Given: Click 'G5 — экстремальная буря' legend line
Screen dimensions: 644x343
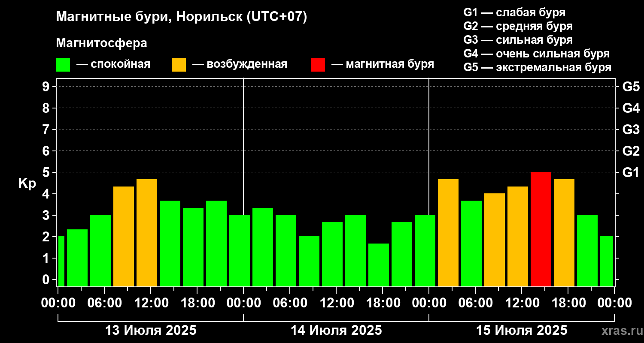Looking at the screenshot, I should [538, 67].
